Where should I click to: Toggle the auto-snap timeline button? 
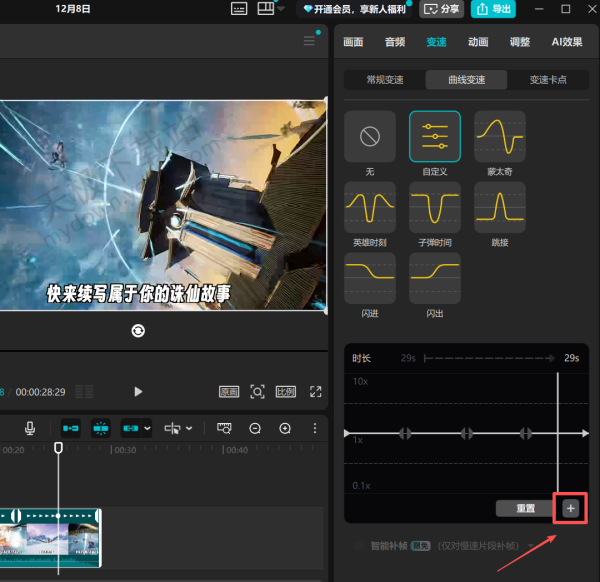[x=101, y=428]
